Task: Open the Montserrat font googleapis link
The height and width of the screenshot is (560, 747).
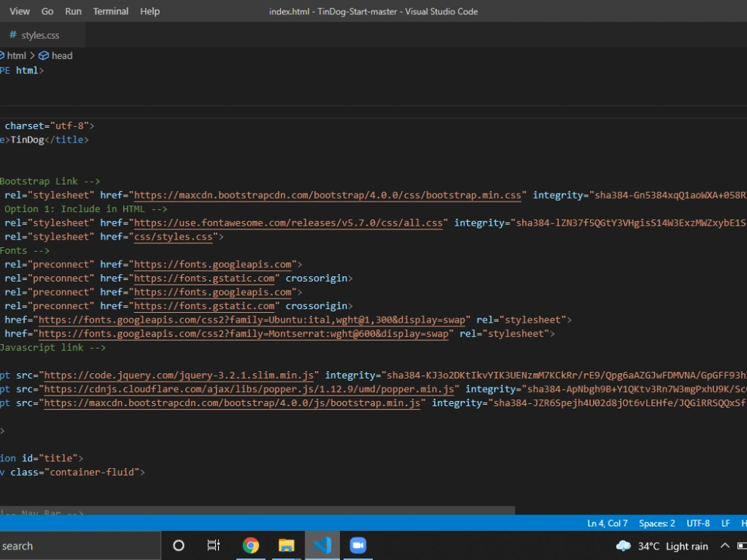Action: (243, 334)
